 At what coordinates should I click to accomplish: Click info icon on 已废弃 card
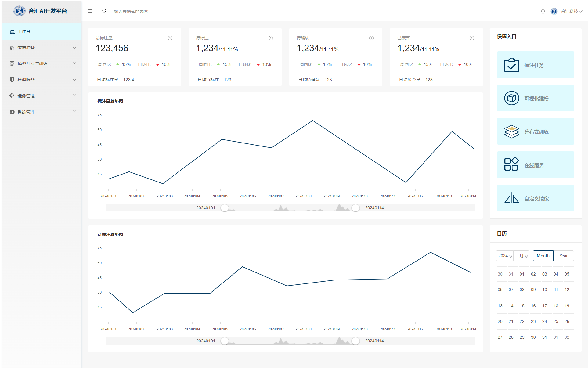click(x=472, y=38)
